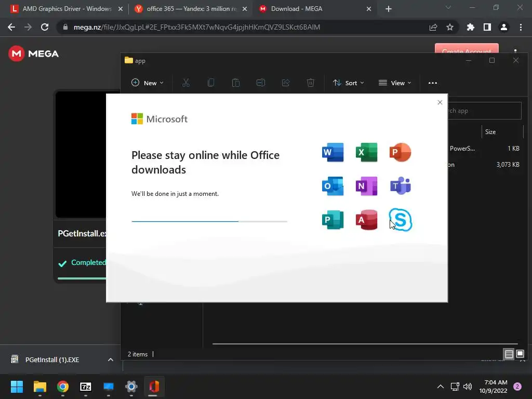Click the Copy icon in Explorer toolbar
Screen dimensions: 532x399
tap(211, 83)
